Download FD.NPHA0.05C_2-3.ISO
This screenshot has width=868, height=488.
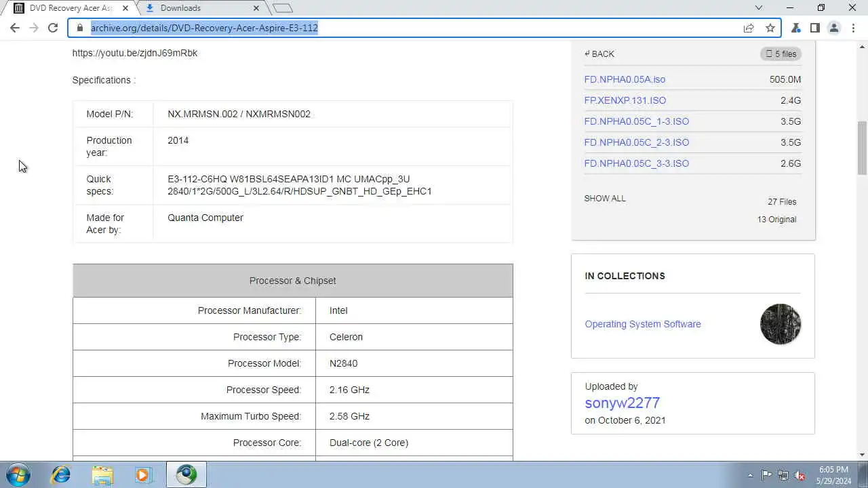[x=637, y=142]
